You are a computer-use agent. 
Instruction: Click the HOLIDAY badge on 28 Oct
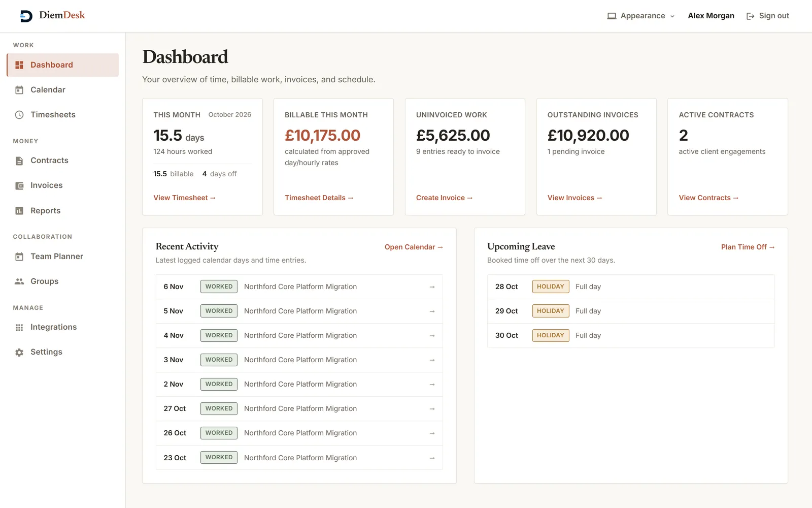coord(551,287)
